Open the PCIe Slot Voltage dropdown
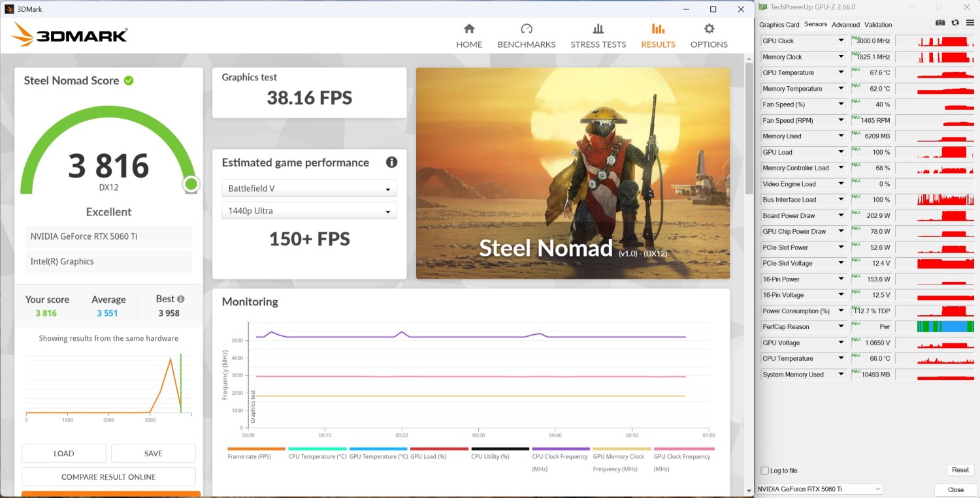Viewport: 980px width, 498px height. 841,263
